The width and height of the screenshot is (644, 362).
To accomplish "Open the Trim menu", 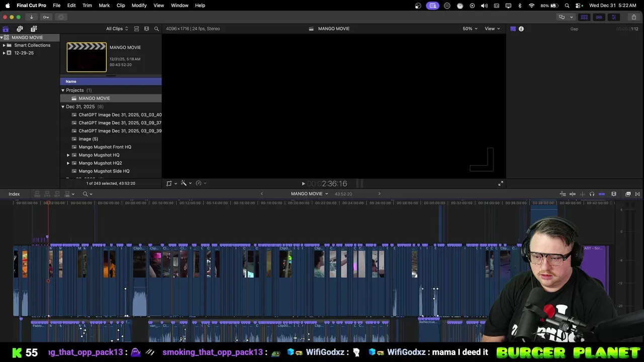I will pos(87,6).
